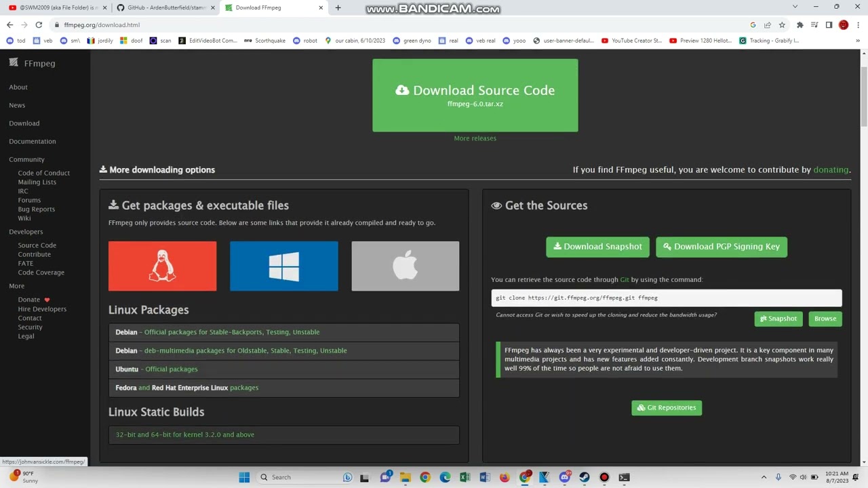Open the Scorthquake bookmark

click(x=264, y=41)
